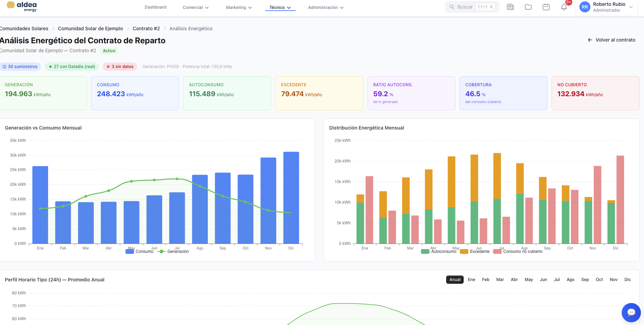644x325 pixels.
Task: Open the folder icon in top bar
Action: coord(528,7)
